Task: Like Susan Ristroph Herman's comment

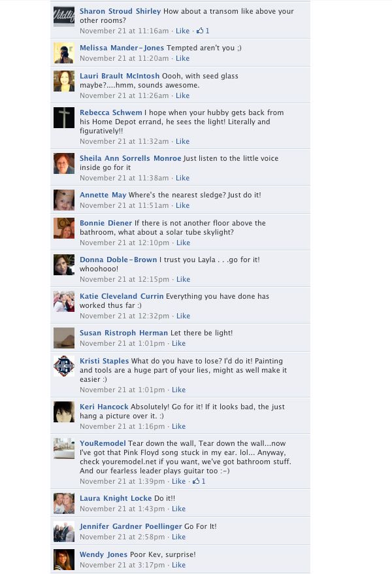Action: [x=178, y=343]
